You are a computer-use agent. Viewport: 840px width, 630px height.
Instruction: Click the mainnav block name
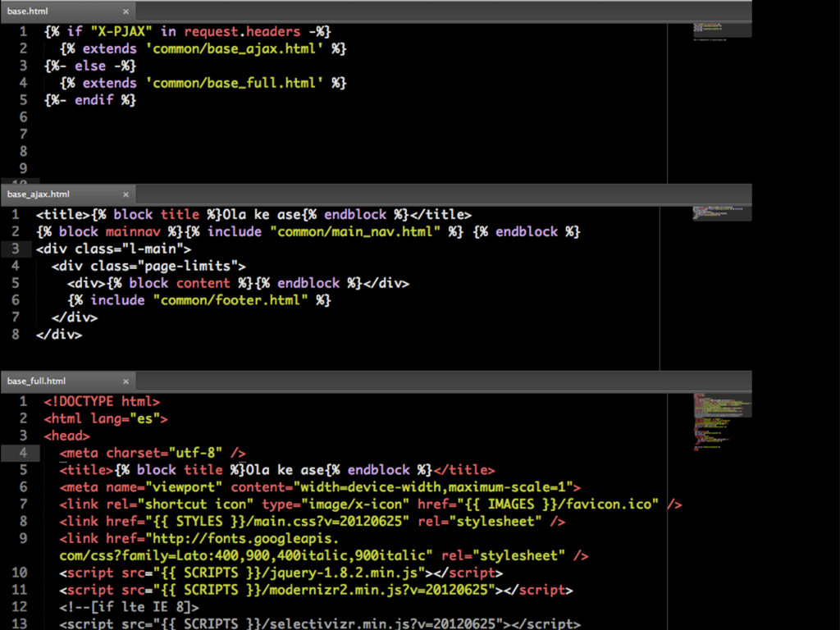click(132, 232)
